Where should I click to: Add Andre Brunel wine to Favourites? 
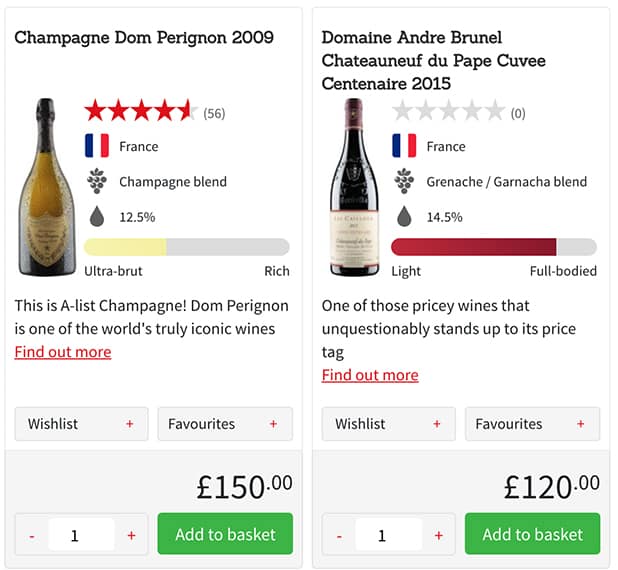[532, 424]
